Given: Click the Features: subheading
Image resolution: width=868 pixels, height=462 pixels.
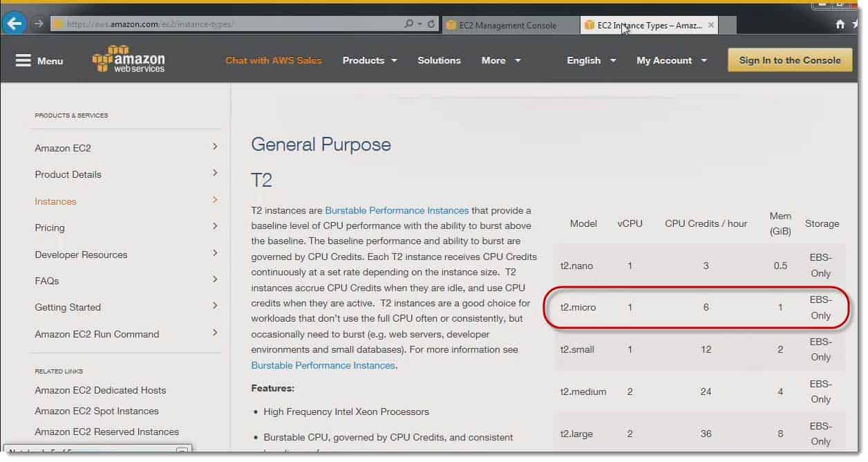Looking at the screenshot, I should (272, 388).
